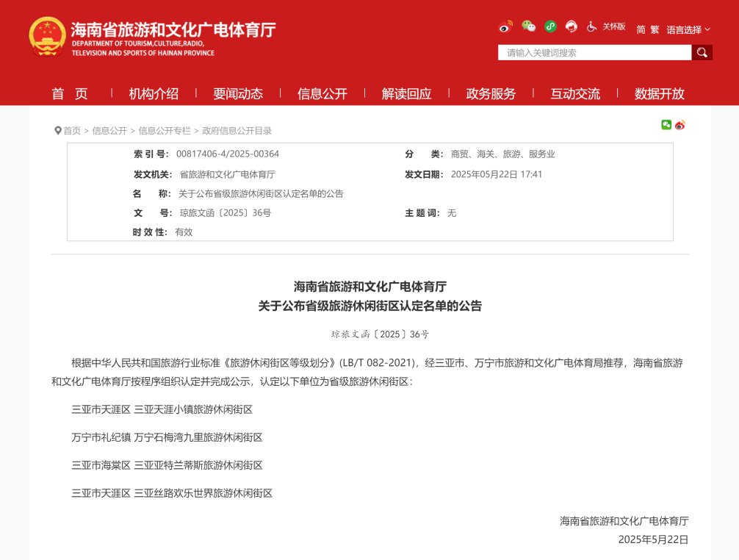The image size is (739, 560).
Task: Share to WeChat via green icon above info box
Action: pyautogui.click(x=666, y=125)
